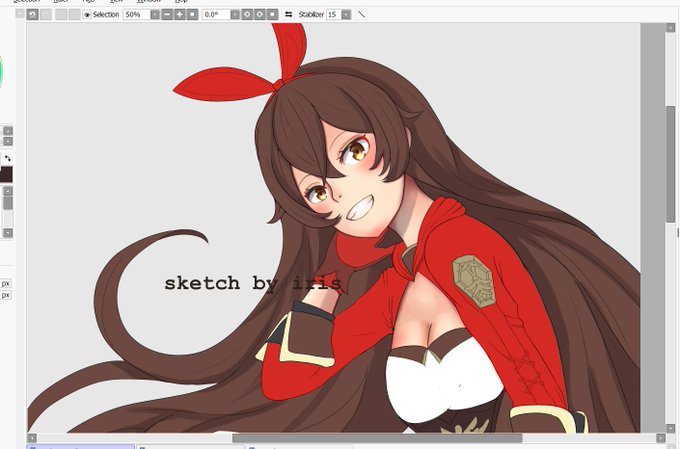Click the horizontal scrollbar left arrow
Viewport: 680px width, 449px height.
point(32,438)
